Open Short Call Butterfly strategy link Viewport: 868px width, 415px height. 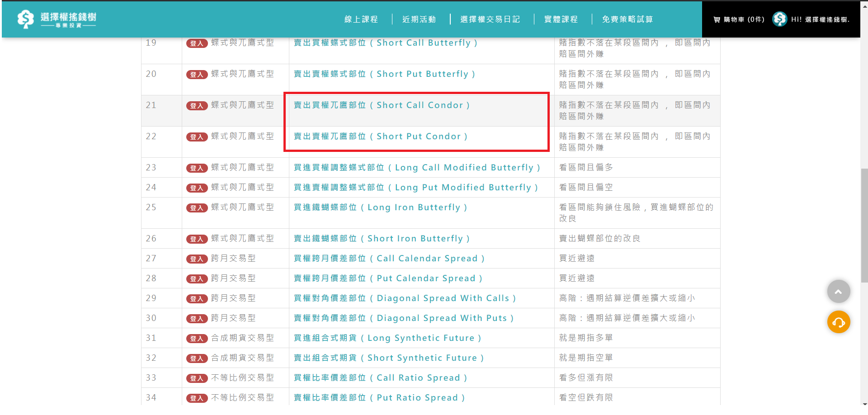click(x=386, y=42)
